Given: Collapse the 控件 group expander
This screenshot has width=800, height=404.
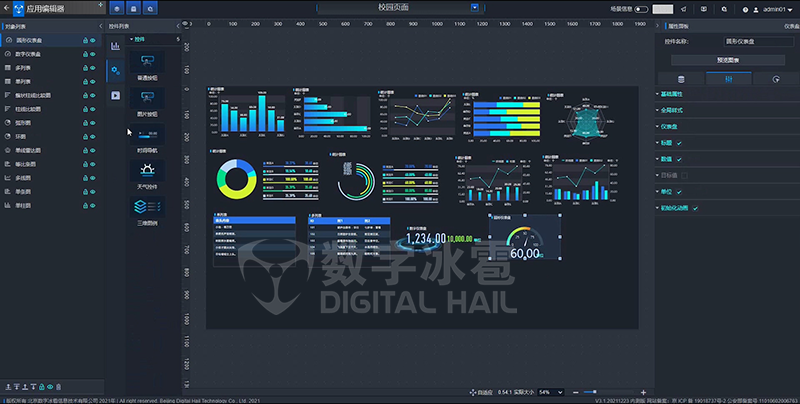Looking at the screenshot, I should tap(131, 39).
